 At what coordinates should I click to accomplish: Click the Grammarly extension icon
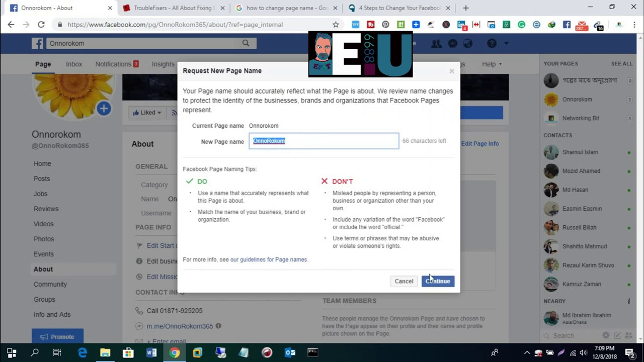coord(521,25)
